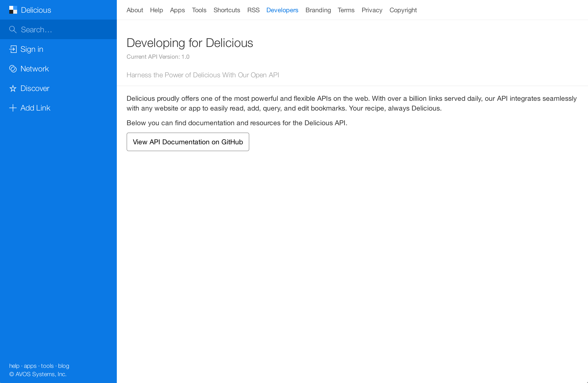This screenshot has height=383, width=588.
Task: Go to Privacy in the top navigation
Action: [372, 10]
